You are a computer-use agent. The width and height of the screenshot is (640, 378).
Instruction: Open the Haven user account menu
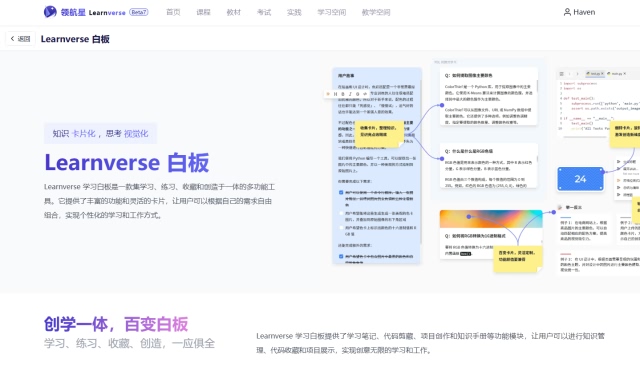tap(579, 12)
